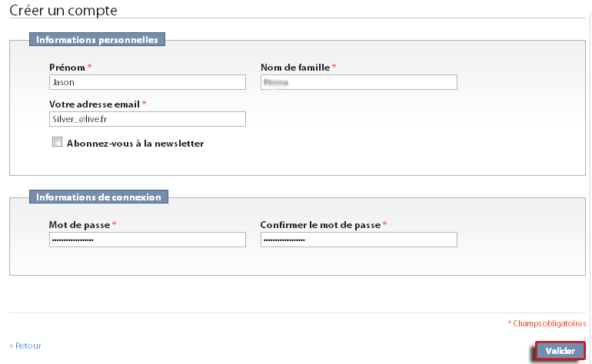Click the Prénom input containing Jason
This screenshot has height=364, width=592.
tap(148, 82)
